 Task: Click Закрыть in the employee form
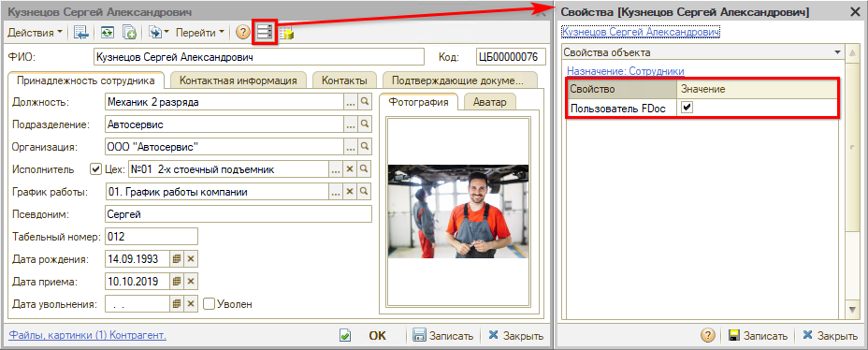515,336
